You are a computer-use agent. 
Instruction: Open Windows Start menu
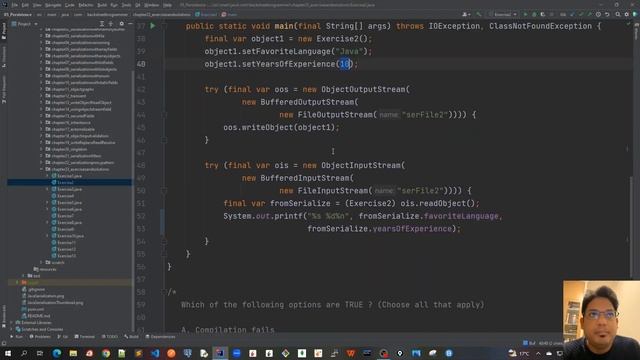[x=8, y=353]
